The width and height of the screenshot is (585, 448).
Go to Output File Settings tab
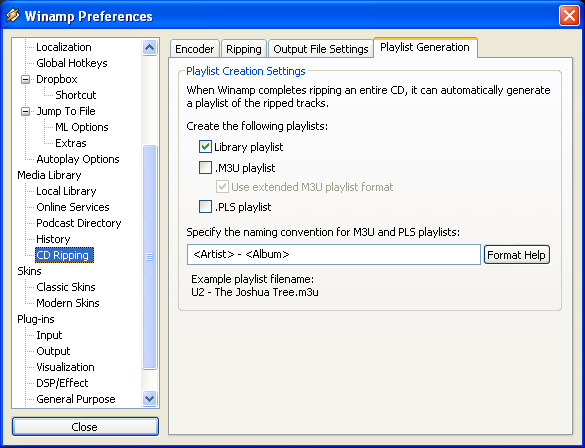(x=321, y=49)
